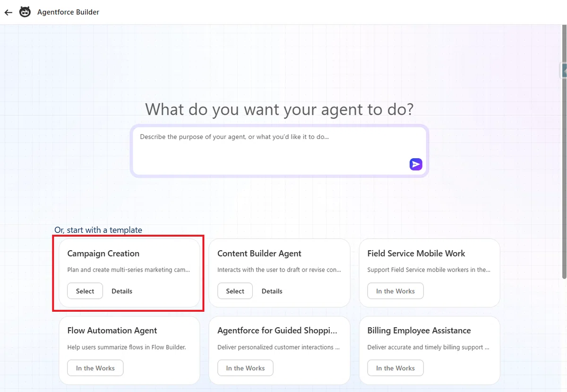Click the 'Or, start with a template' text
The width and height of the screenshot is (567, 392).
[98, 230]
